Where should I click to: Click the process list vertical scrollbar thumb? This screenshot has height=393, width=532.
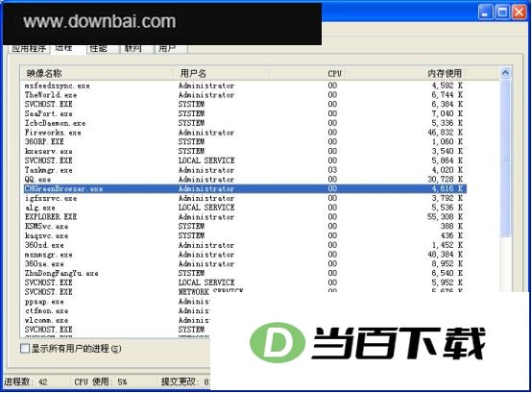pyautogui.click(x=505, y=158)
